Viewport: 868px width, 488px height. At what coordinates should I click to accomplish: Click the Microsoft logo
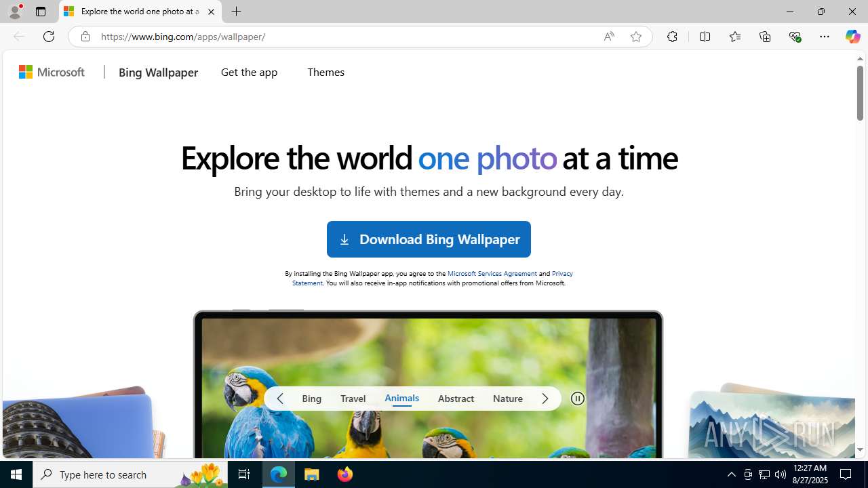(52, 72)
